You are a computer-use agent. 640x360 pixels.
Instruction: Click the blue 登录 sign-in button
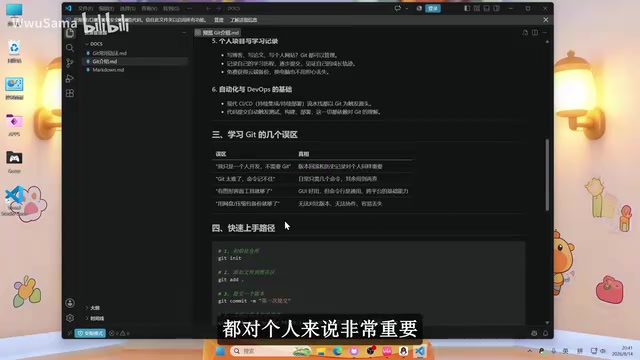pyautogui.click(x=433, y=8)
